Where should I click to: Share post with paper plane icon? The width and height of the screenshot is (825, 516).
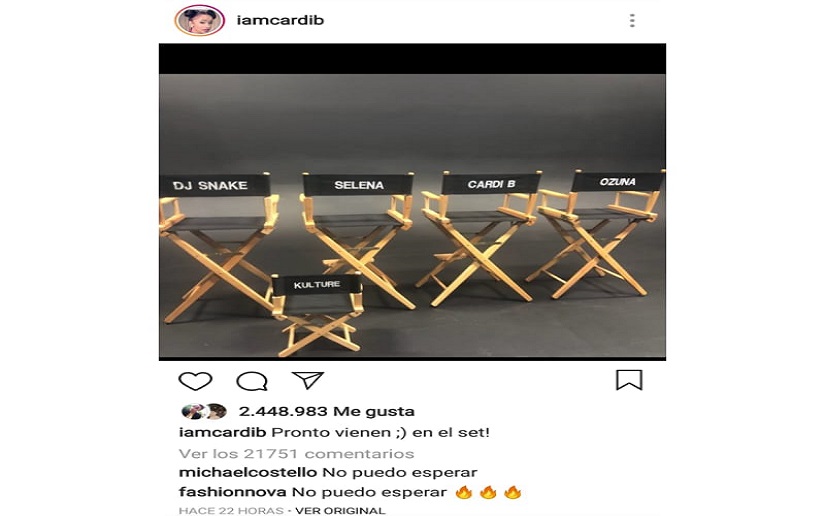(x=307, y=380)
